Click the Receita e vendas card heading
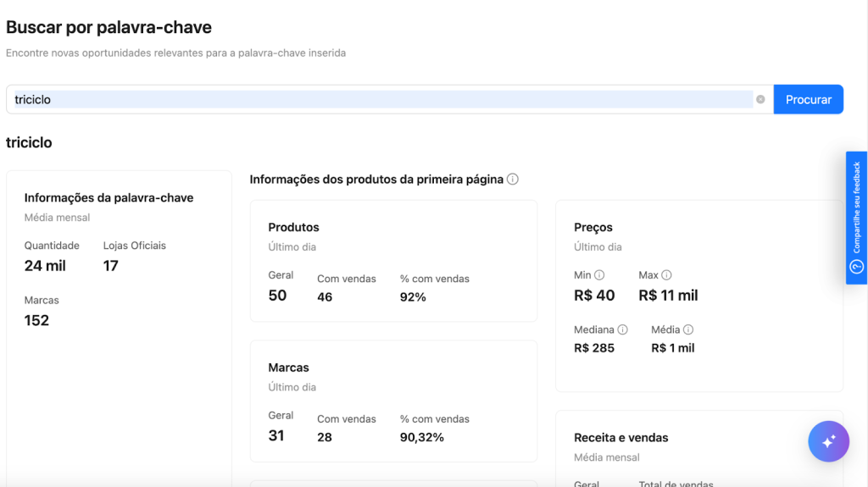Screen dimensions: 868x487 620,438
